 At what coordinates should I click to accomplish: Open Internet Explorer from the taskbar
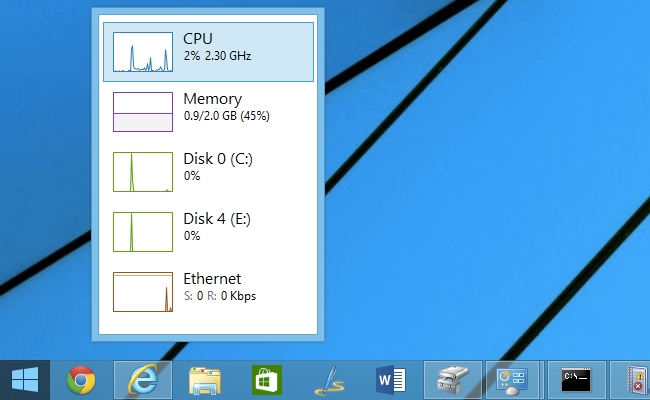[x=143, y=380]
